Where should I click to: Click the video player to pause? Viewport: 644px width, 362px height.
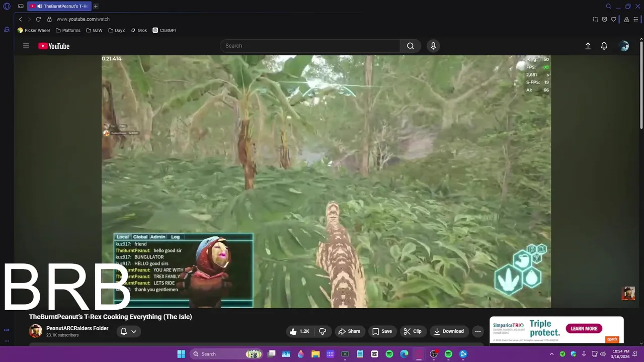(x=326, y=181)
